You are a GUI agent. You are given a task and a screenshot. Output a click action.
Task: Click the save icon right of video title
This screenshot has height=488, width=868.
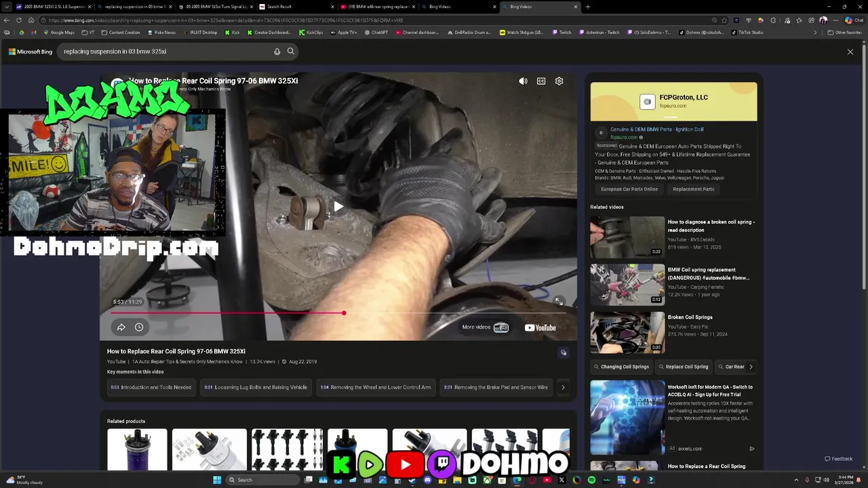click(563, 352)
